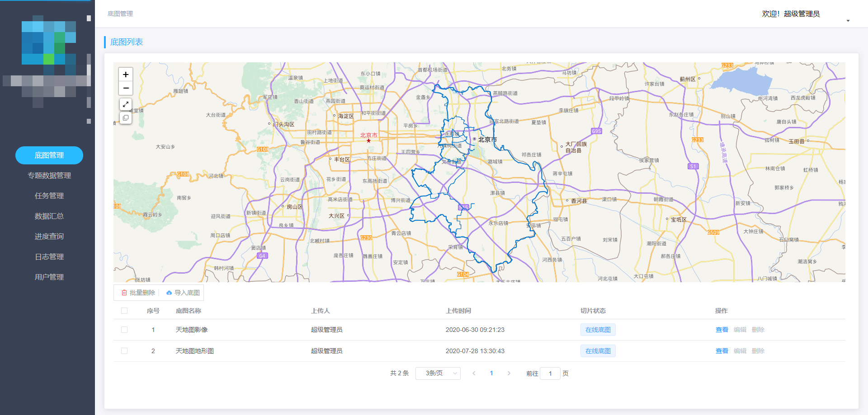Click 删除 for 天地图影像 row
Viewport: 868px width, 415px height.
(x=758, y=330)
